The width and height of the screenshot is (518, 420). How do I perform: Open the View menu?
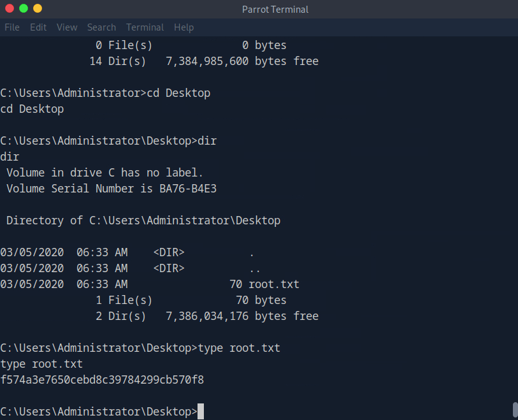pos(67,27)
